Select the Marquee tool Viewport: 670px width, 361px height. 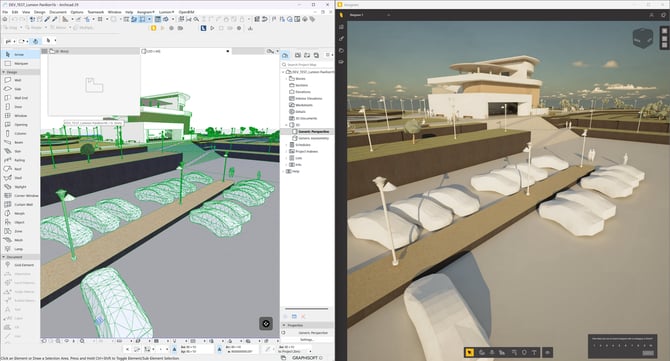[20, 63]
